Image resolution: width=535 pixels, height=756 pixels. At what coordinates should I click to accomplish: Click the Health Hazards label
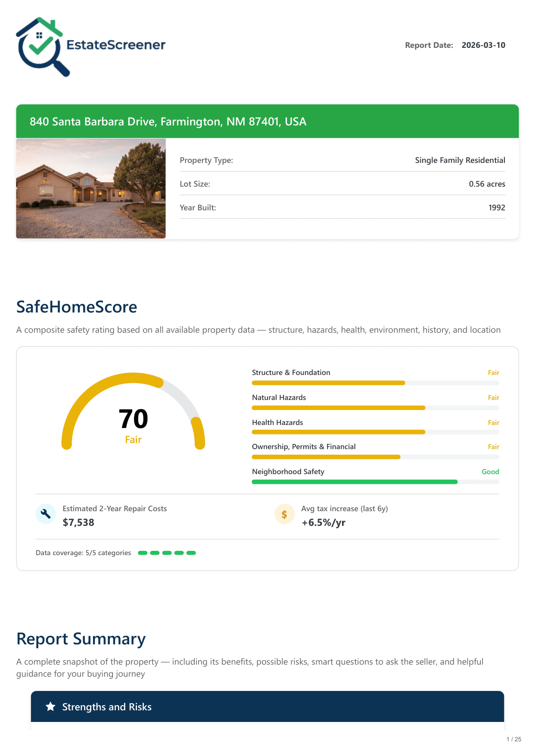(x=277, y=422)
